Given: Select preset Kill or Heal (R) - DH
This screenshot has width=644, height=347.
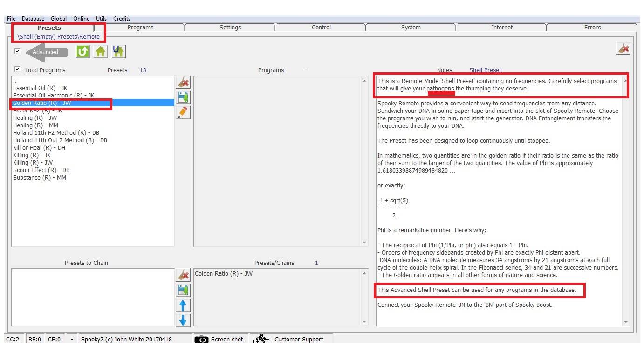Looking at the screenshot, I should (x=93, y=147).
